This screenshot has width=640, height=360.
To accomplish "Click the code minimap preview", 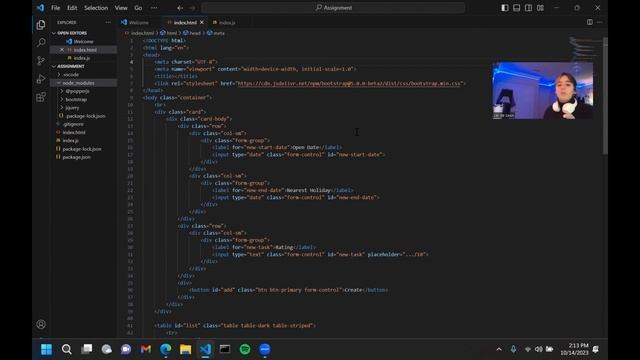I will pos(585,49).
